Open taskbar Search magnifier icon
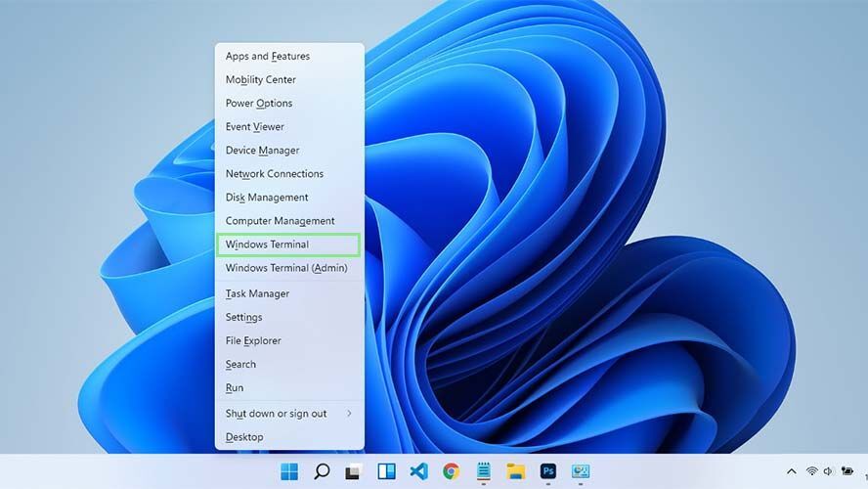The height and width of the screenshot is (489, 868). point(322,471)
